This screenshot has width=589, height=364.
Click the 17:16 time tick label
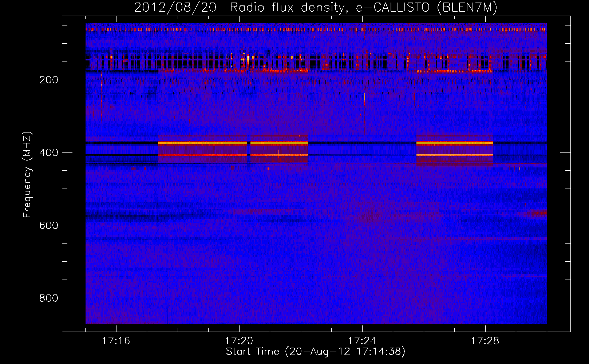point(116,341)
